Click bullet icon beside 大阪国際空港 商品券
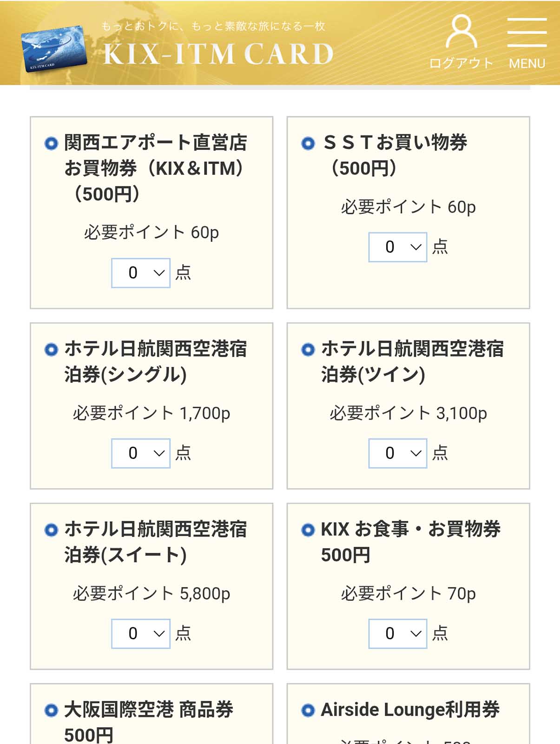560x744 pixels. (x=51, y=710)
